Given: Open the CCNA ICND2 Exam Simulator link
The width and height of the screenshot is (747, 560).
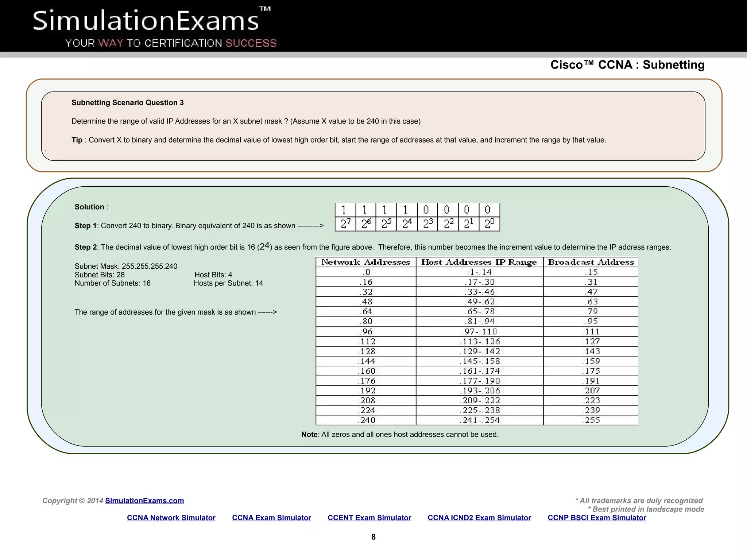Looking at the screenshot, I should pos(479,518).
